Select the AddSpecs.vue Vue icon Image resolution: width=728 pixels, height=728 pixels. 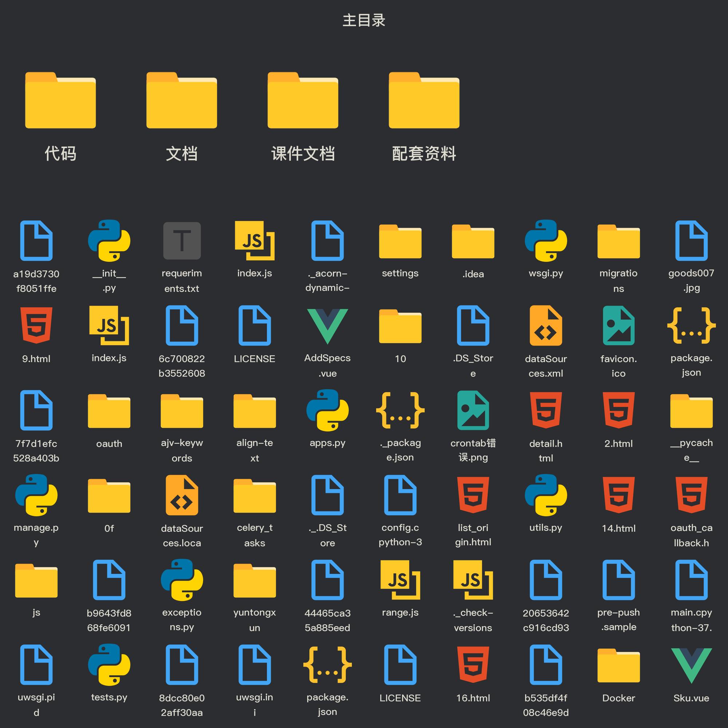tap(328, 326)
